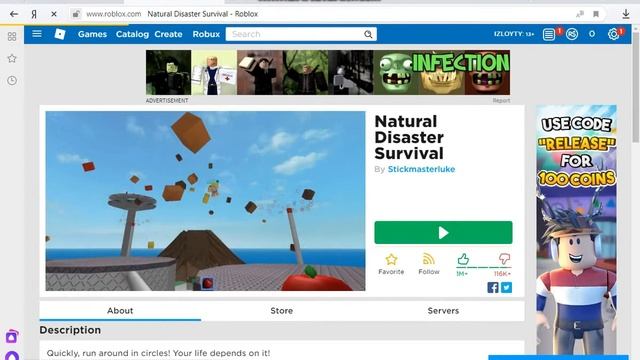This screenshot has width=640, height=360.
Task: Click the like/dislike vote ratio bar
Action: (x=484, y=267)
